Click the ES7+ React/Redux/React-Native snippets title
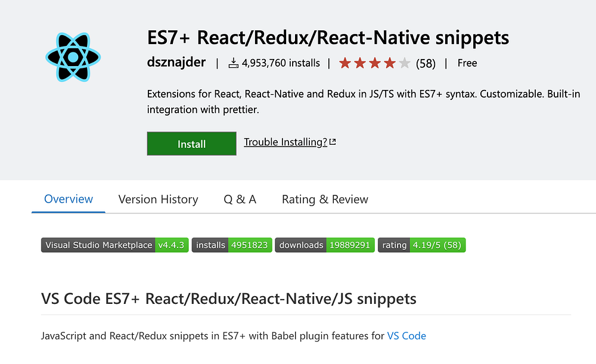This screenshot has width=596, height=364. pos(328,38)
